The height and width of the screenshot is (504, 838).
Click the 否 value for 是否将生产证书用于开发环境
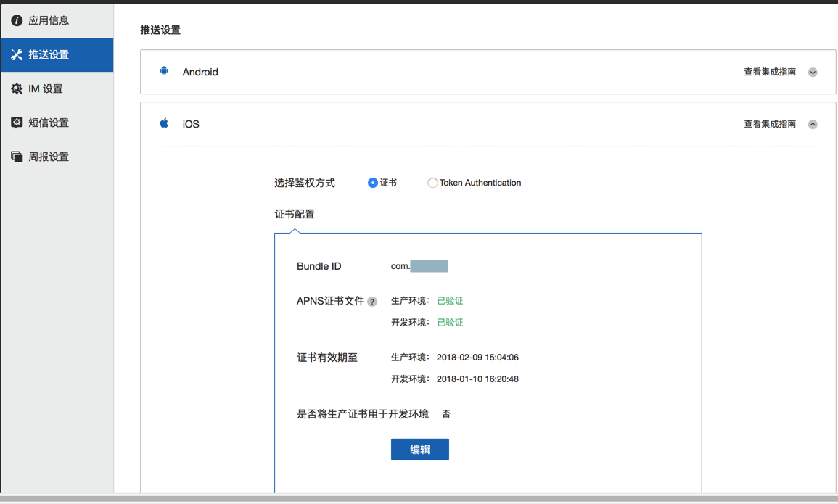tap(446, 414)
